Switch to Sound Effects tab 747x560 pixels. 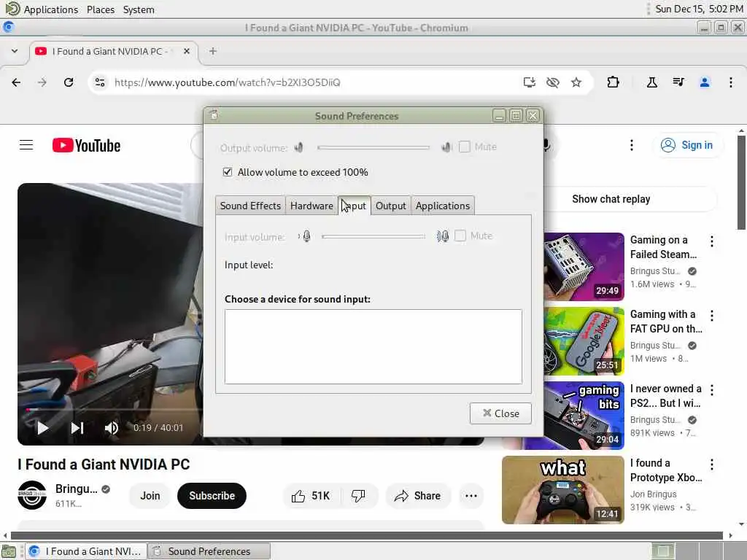(250, 206)
